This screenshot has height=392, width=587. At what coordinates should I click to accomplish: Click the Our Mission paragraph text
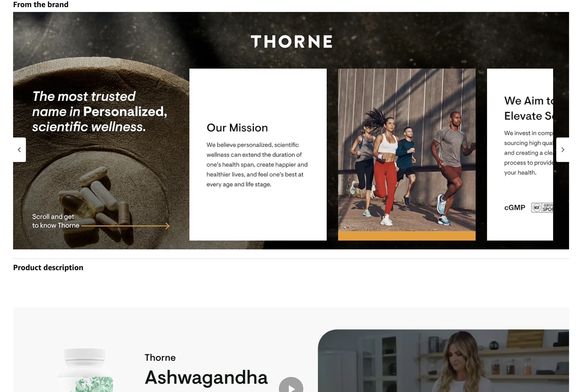[257, 165]
